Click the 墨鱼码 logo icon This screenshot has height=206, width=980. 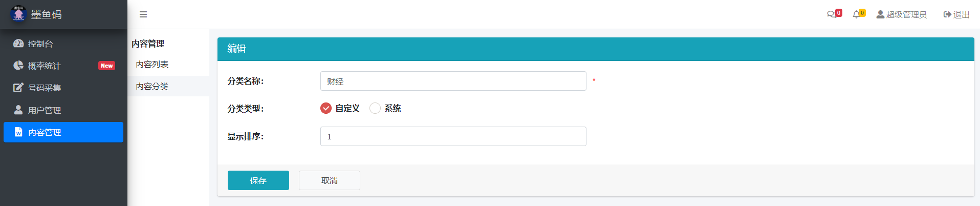click(x=18, y=14)
